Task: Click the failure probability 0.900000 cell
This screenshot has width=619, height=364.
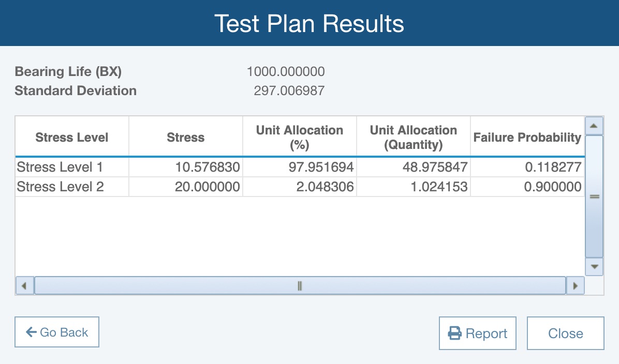Action: pos(552,187)
